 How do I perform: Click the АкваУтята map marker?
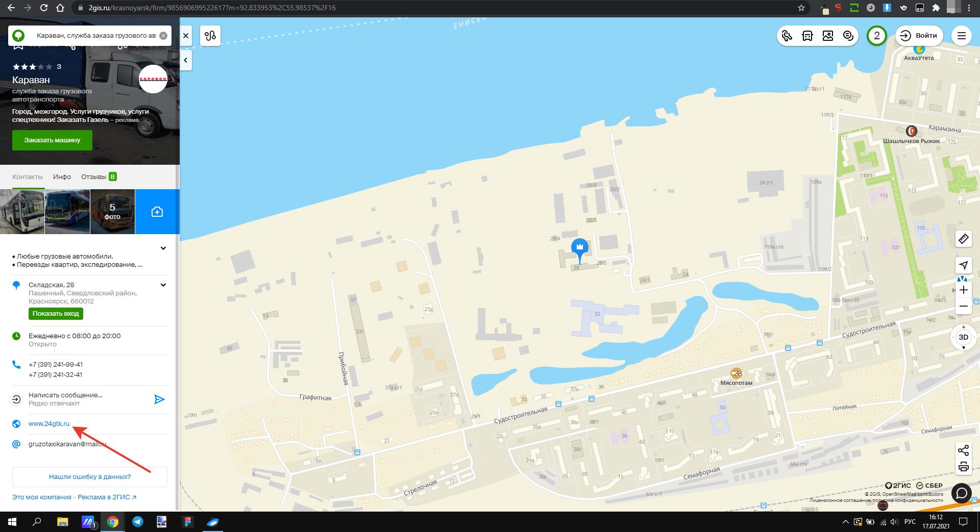[x=919, y=49]
